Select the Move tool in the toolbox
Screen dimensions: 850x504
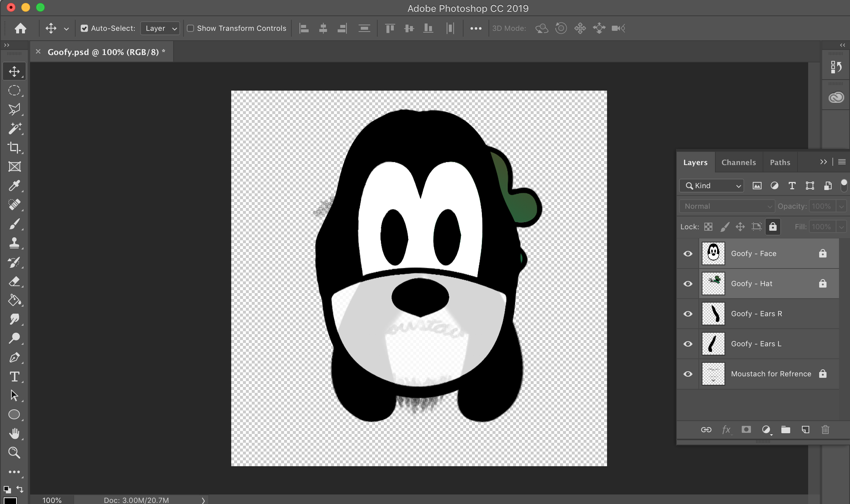coord(14,71)
